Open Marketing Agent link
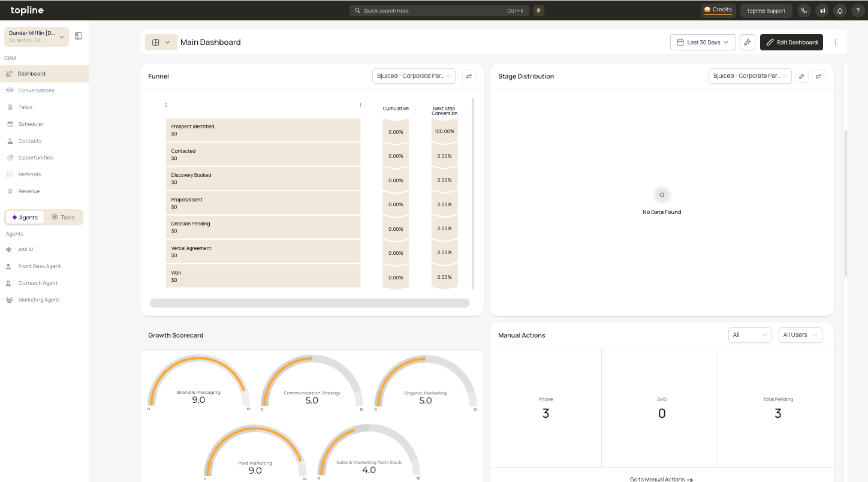Viewport: 868px width, 482px height. [39, 300]
